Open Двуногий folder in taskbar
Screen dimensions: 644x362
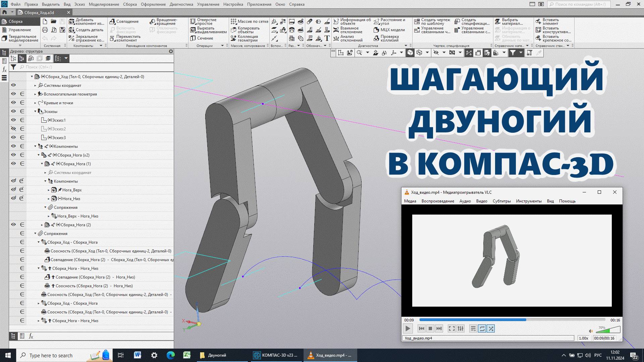pyautogui.click(x=222, y=355)
